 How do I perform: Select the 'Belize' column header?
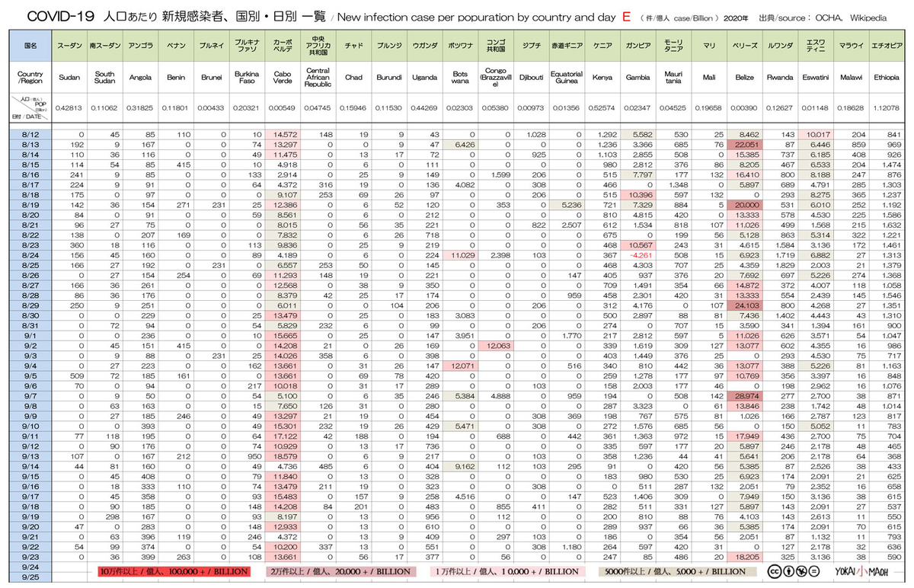click(x=744, y=78)
